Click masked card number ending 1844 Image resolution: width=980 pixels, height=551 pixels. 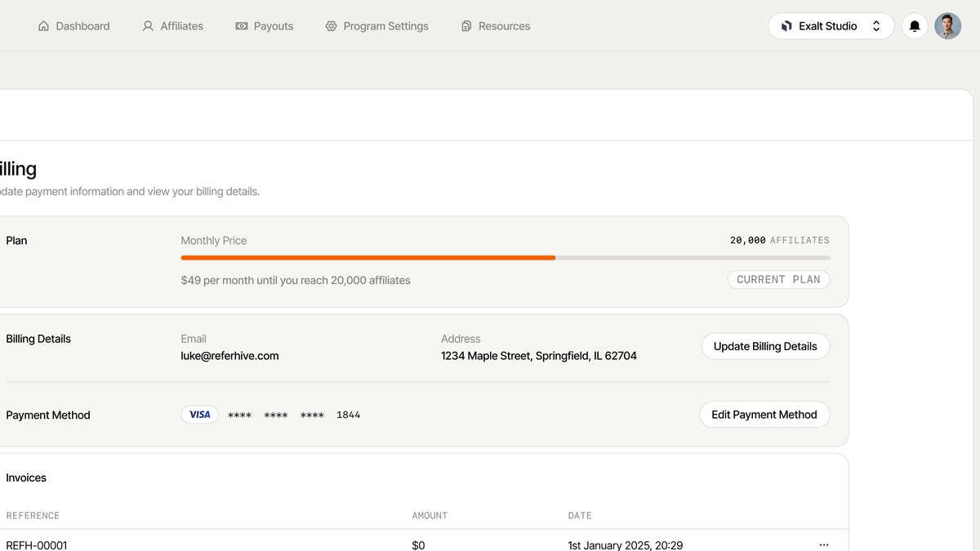tap(294, 415)
